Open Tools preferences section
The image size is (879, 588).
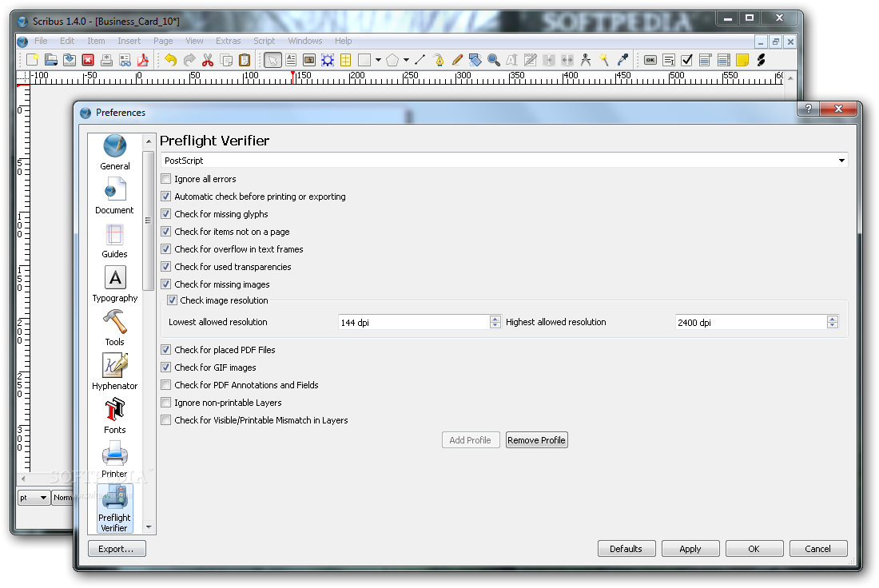tap(115, 328)
